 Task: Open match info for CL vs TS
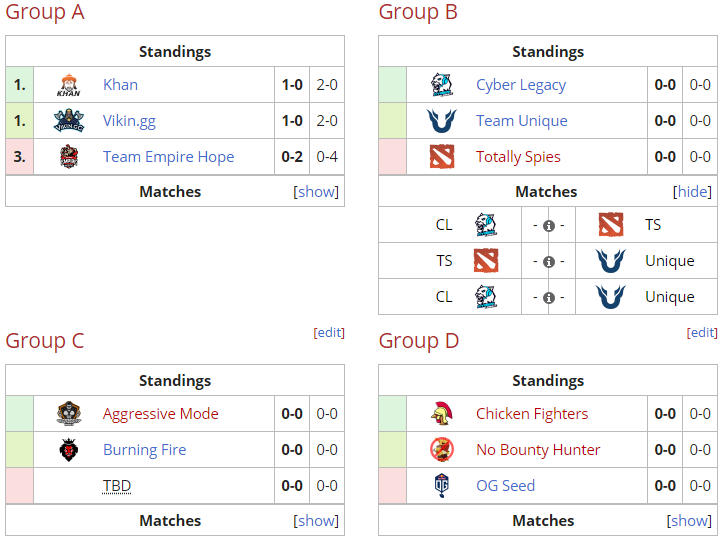click(x=549, y=226)
